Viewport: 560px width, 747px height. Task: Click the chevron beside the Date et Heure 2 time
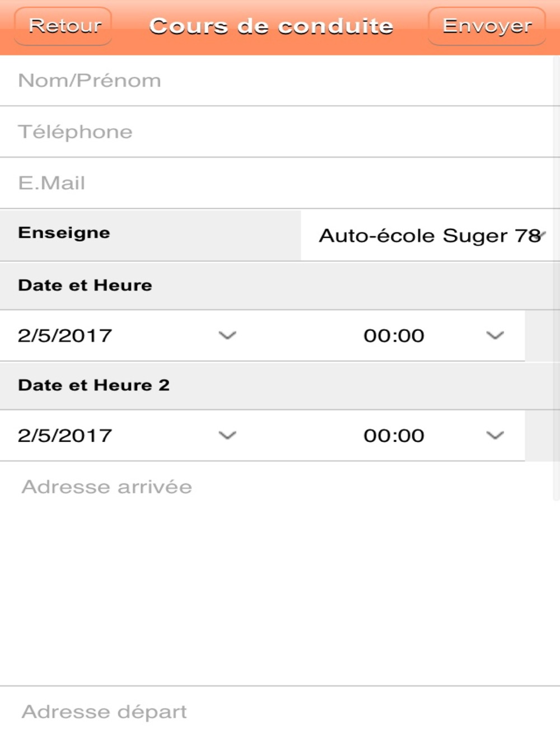(495, 435)
